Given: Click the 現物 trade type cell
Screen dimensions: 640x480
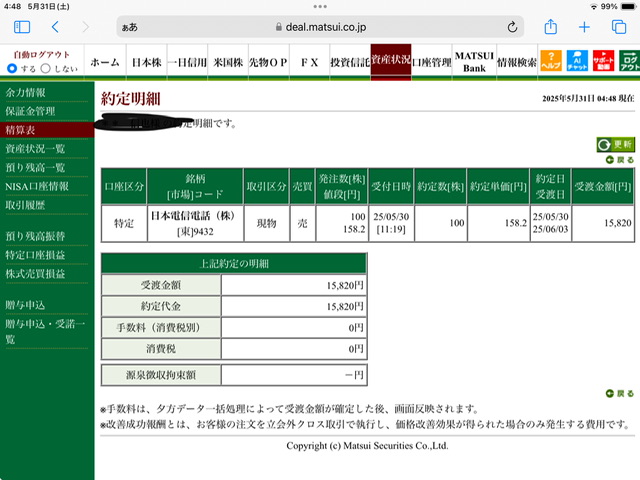Looking at the screenshot, I should pos(267,223).
